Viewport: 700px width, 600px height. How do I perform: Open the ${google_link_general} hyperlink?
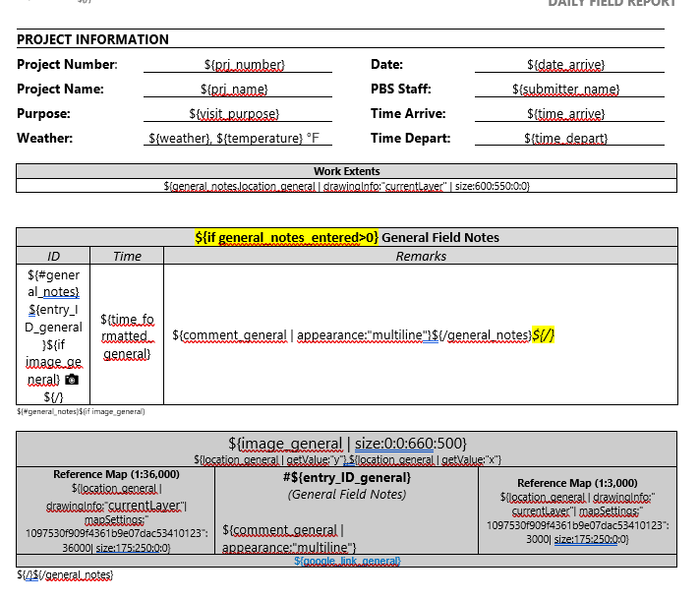click(x=347, y=561)
